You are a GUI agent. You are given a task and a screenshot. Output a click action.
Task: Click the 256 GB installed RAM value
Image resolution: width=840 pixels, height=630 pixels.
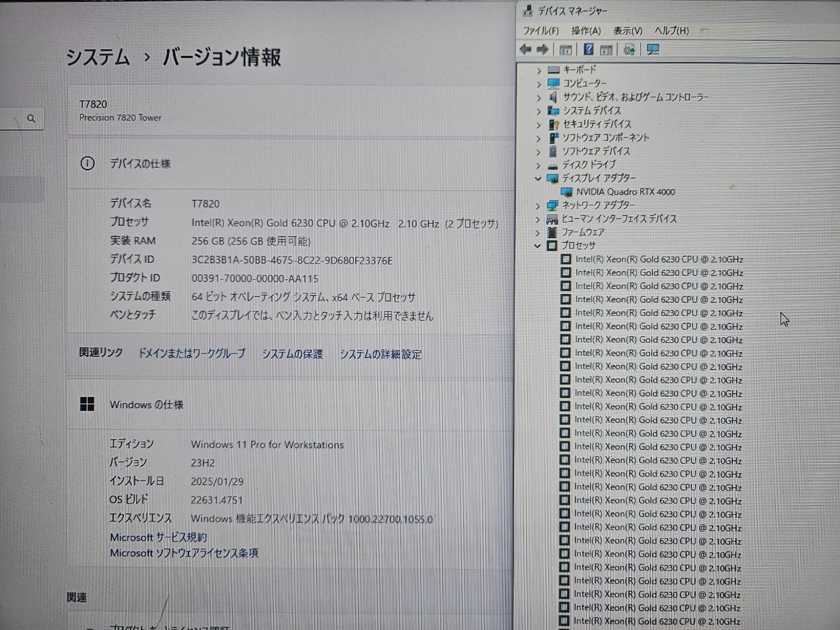pyautogui.click(x=251, y=241)
